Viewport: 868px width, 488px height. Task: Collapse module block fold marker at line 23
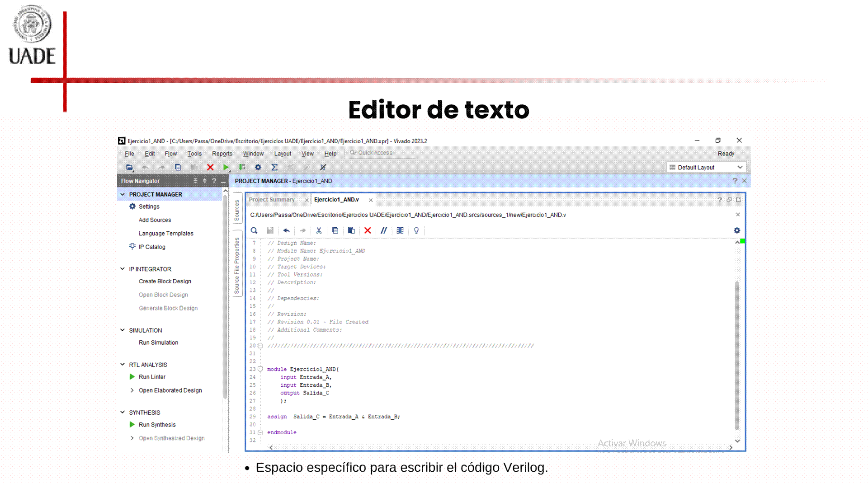click(260, 369)
